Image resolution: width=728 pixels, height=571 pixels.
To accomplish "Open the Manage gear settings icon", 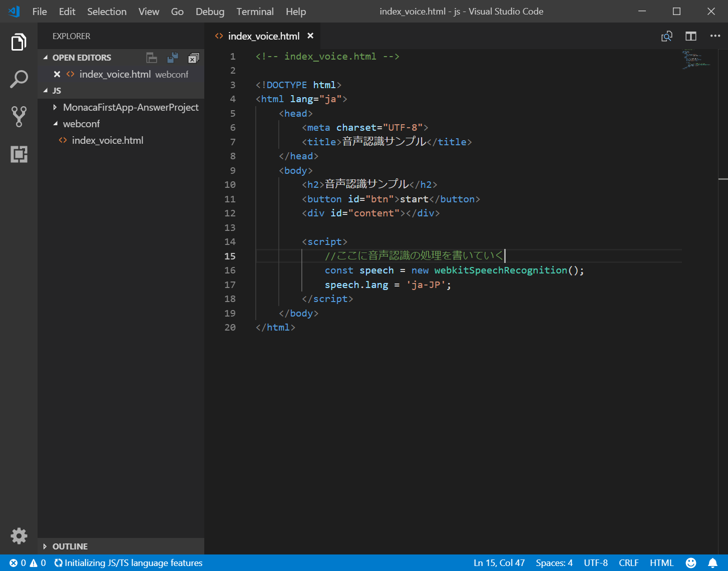I will (19, 536).
